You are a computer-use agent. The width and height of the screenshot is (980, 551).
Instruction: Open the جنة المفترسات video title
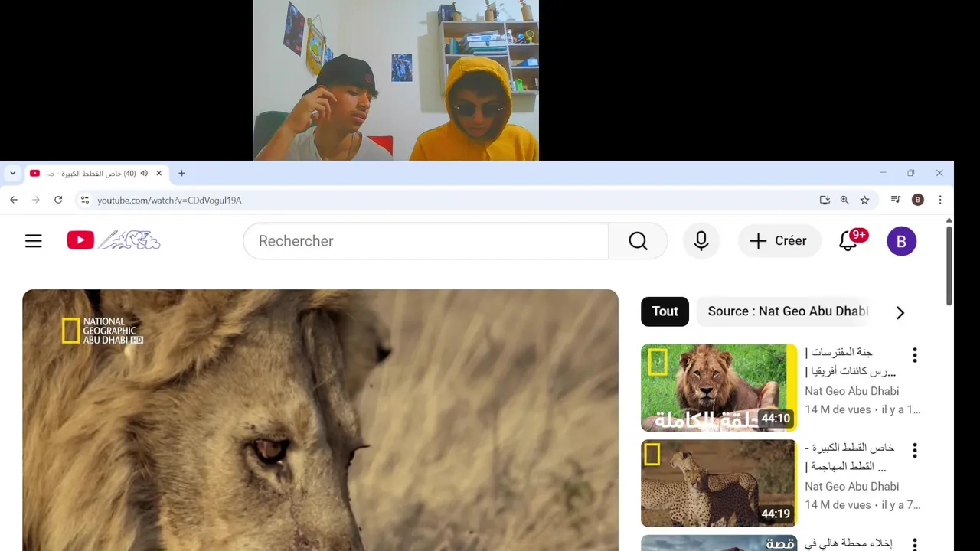[x=850, y=362]
